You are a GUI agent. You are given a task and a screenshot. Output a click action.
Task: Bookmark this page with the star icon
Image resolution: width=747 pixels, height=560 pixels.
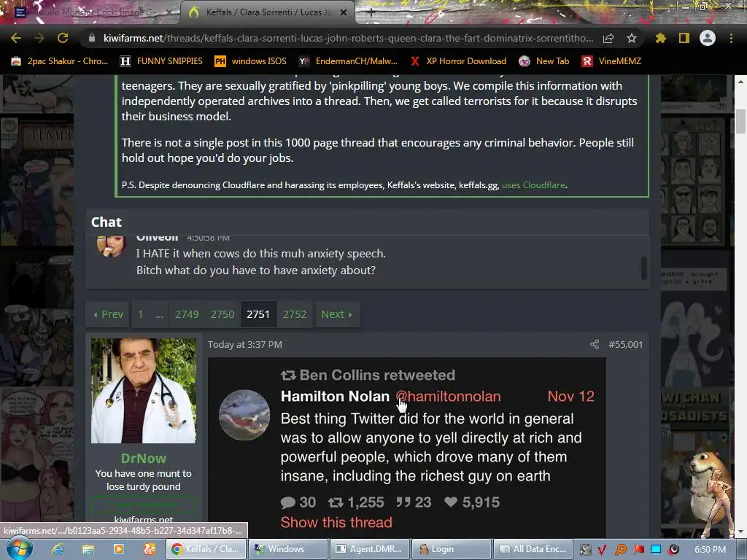[632, 38]
